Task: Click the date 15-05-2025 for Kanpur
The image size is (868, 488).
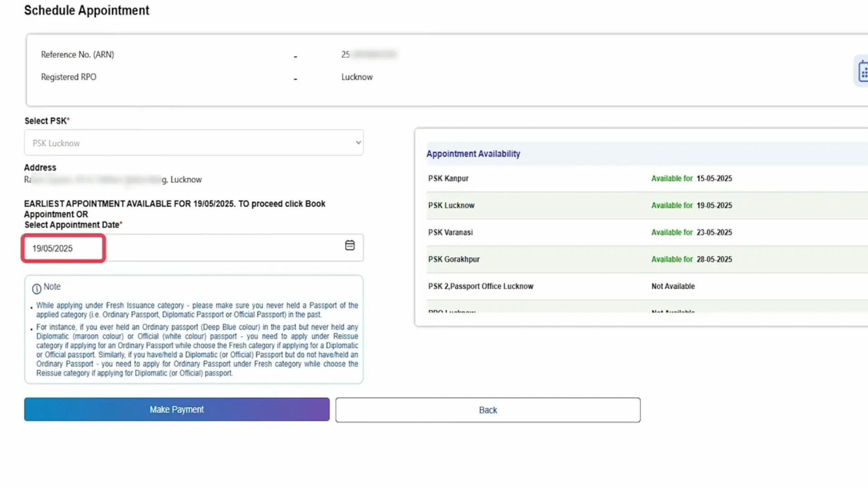Action: tap(714, 178)
